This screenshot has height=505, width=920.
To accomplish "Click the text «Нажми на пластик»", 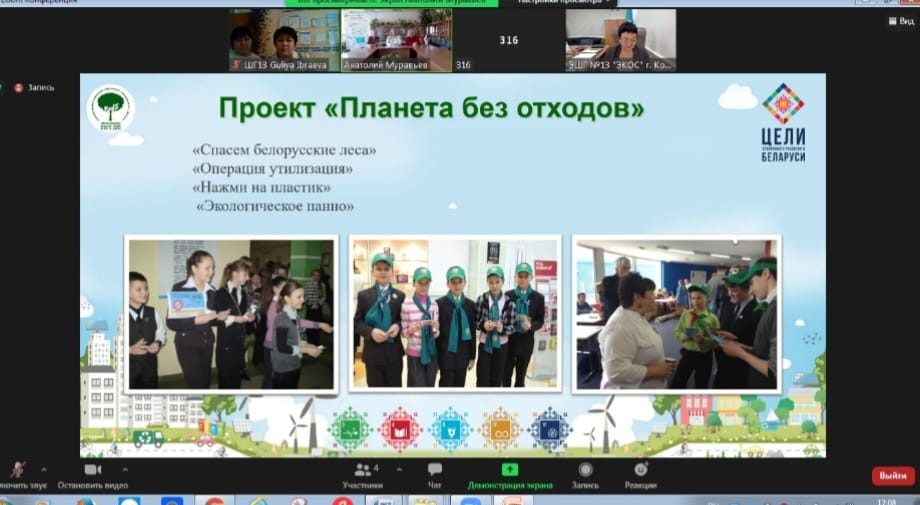I will tap(261, 188).
